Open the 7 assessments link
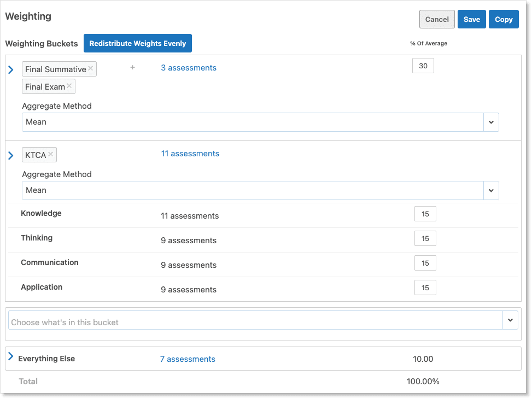Screen dimensions: 532x399 tap(188, 359)
